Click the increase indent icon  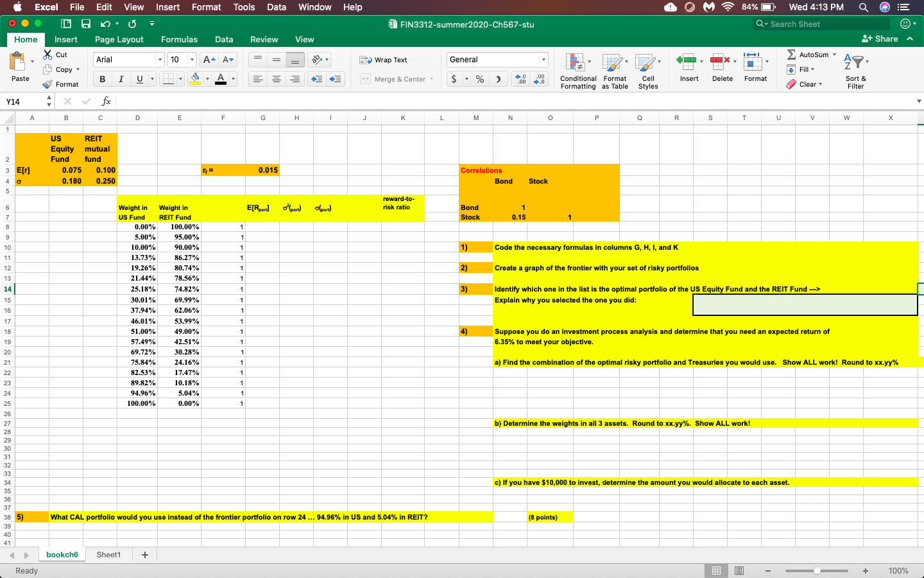[335, 79]
